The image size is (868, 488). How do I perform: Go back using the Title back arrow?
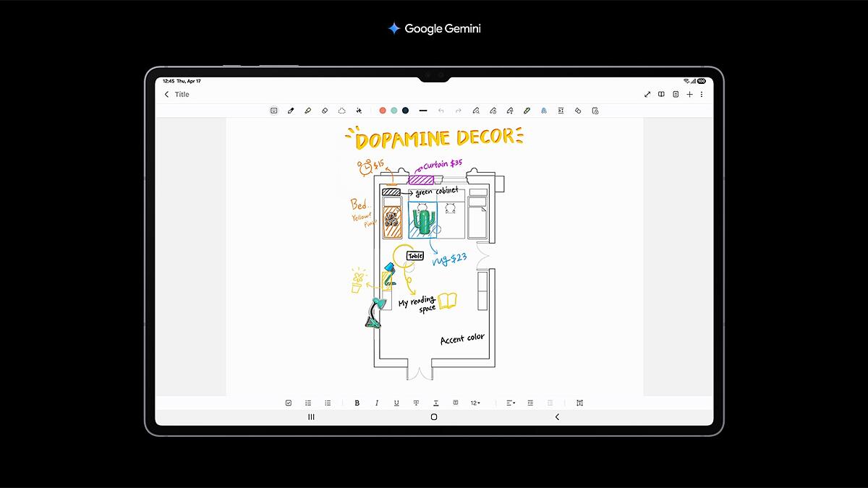point(166,95)
